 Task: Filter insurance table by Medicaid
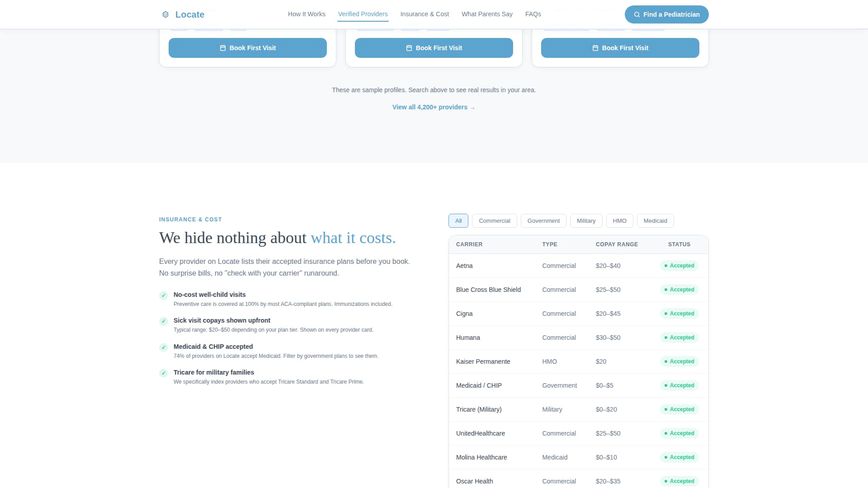655,221
